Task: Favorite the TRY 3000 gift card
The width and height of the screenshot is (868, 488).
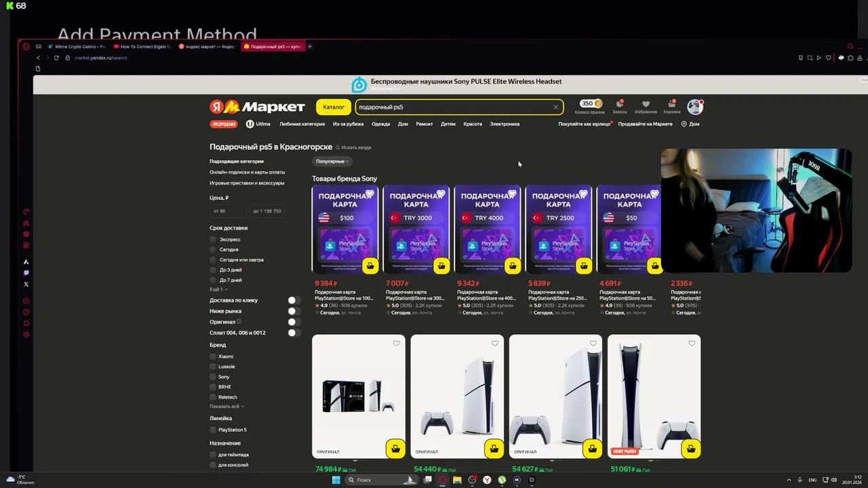Action: (x=441, y=194)
